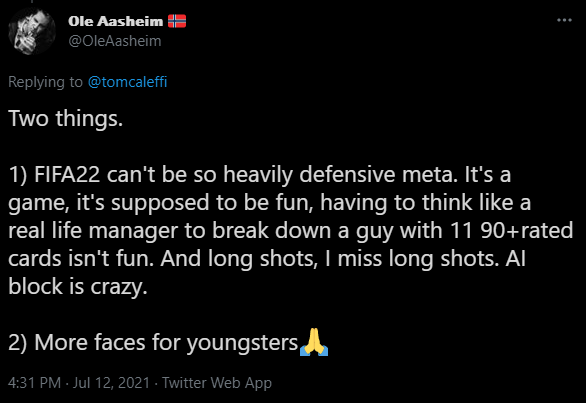The image size is (586, 403).
Task: Open the Ole Aasheim display name
Action: tap(115, 21)
